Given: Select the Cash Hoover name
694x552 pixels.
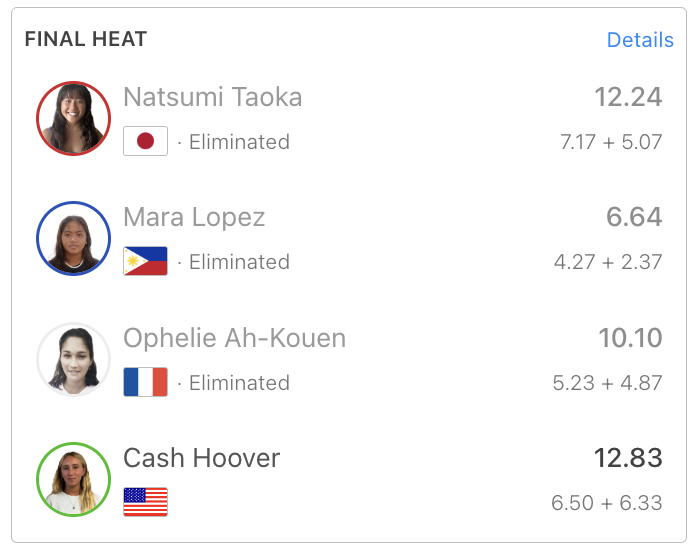Looking at the screenshot, I should tap(201, 458).
